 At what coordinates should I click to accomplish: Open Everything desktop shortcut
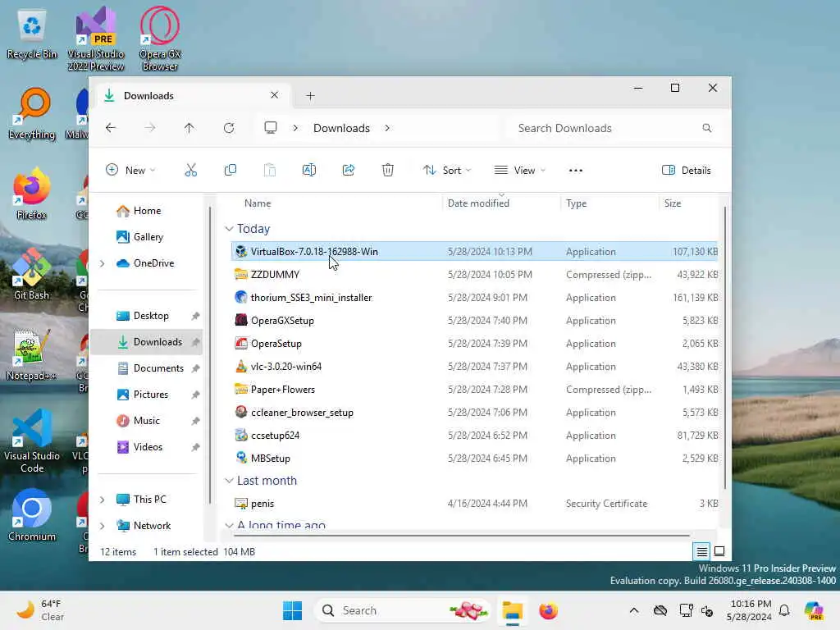point(32,113)
